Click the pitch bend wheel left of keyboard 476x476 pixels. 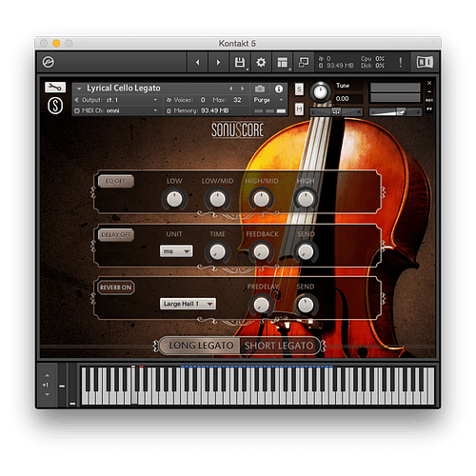(62, 386)
